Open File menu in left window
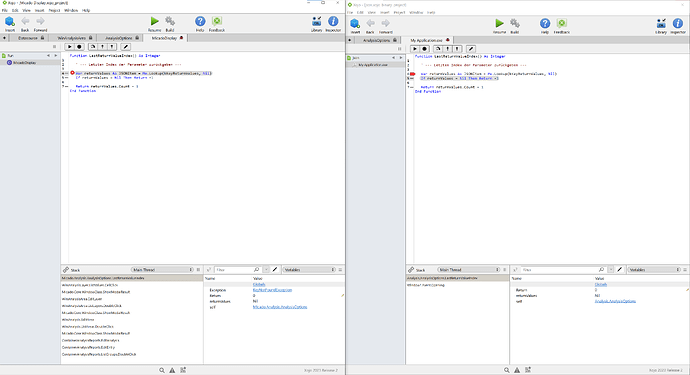The image size is (690, 375). tap(5, 10)
